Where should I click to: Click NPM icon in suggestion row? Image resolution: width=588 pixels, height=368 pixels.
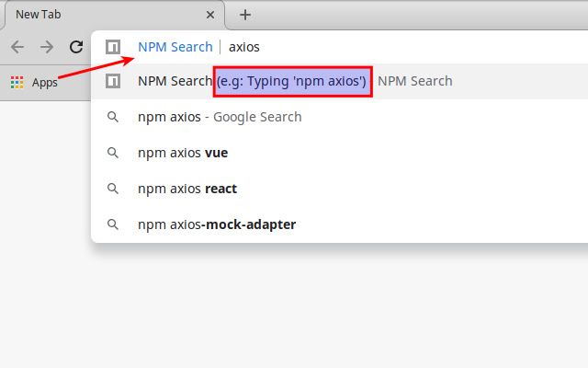click(113, 81)
